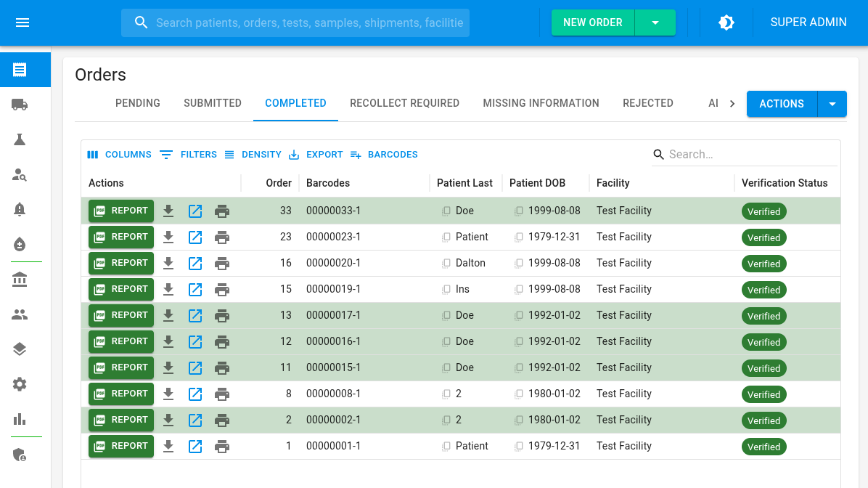Open the notifications bell icon
The width and height of the screenshot is (868, 488).
point(20,209)
